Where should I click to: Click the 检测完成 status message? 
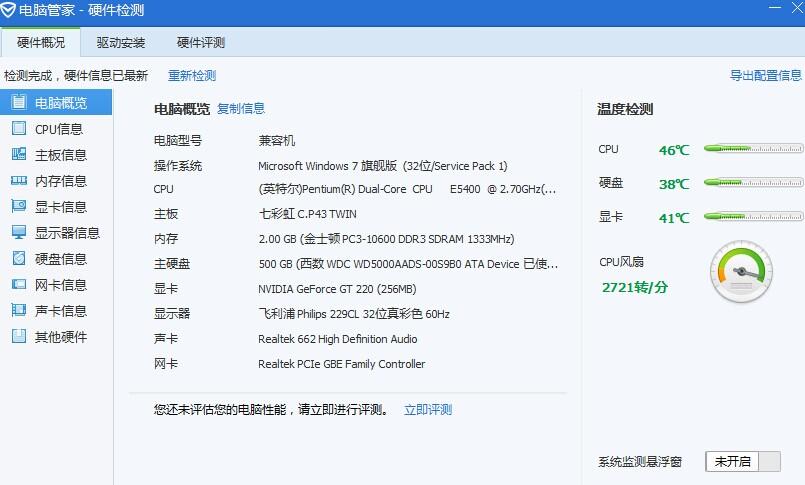[76, 75]
